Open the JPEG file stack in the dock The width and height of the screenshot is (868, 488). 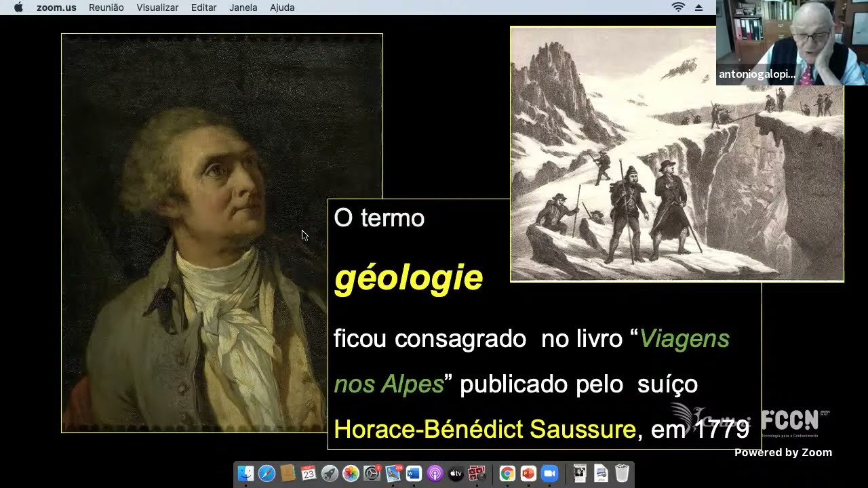point(601,473)
